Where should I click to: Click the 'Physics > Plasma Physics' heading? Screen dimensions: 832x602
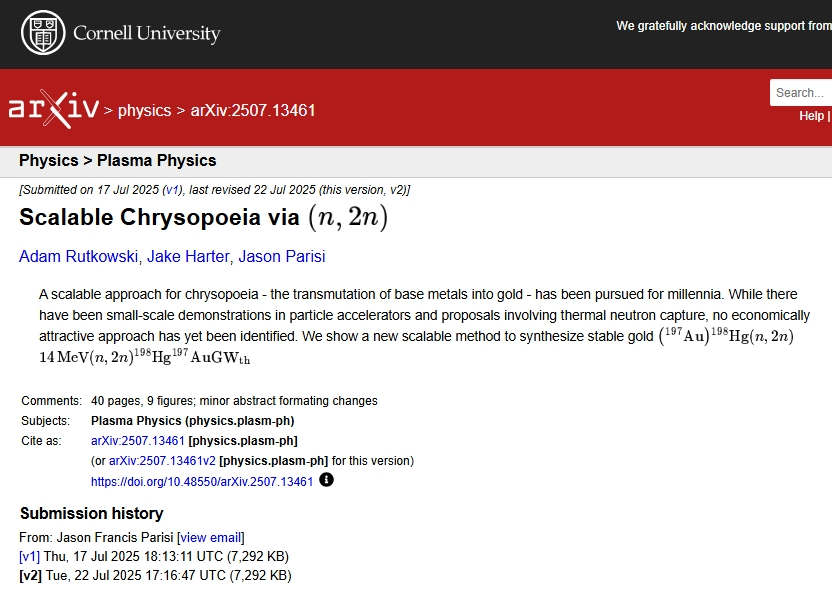118,160
